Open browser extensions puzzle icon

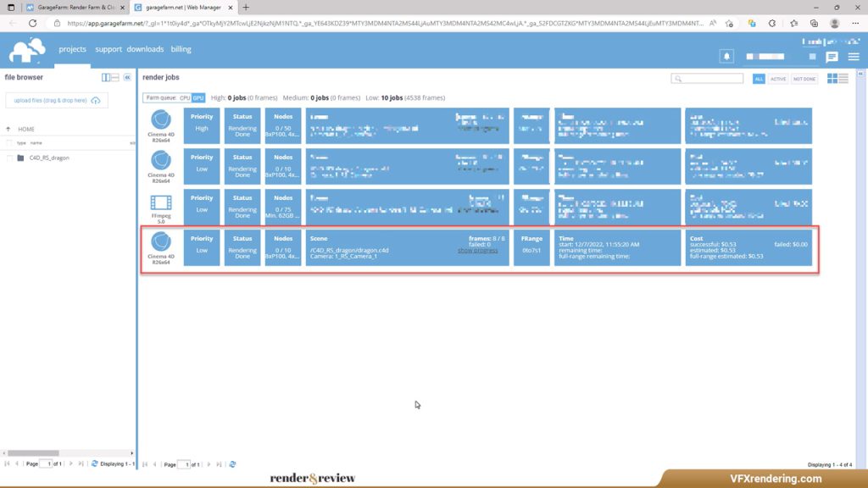coord(772,23)
